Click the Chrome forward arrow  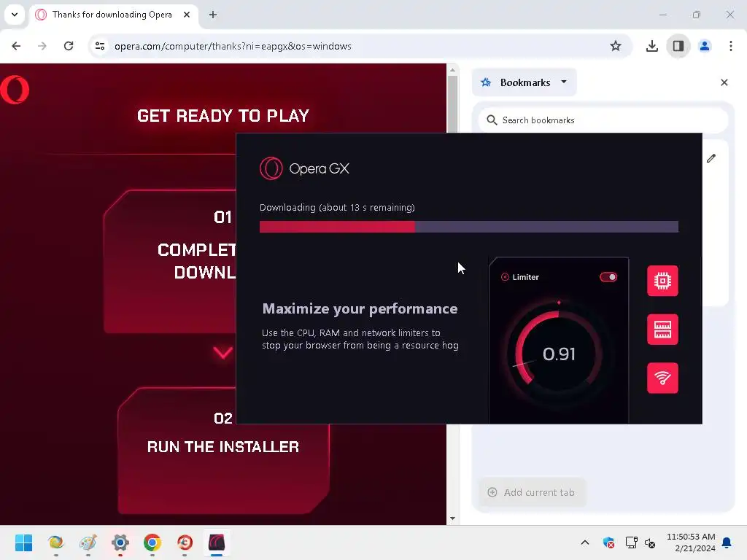42,46
